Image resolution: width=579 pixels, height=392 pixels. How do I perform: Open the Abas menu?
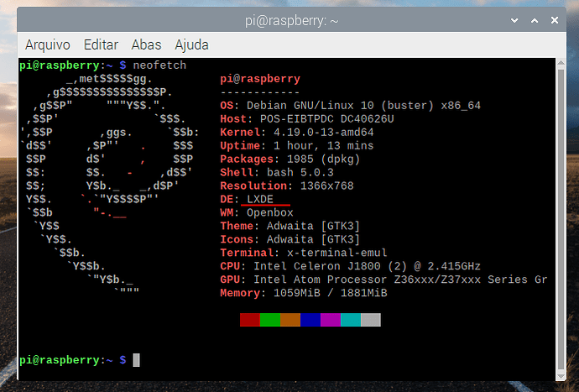147,44
